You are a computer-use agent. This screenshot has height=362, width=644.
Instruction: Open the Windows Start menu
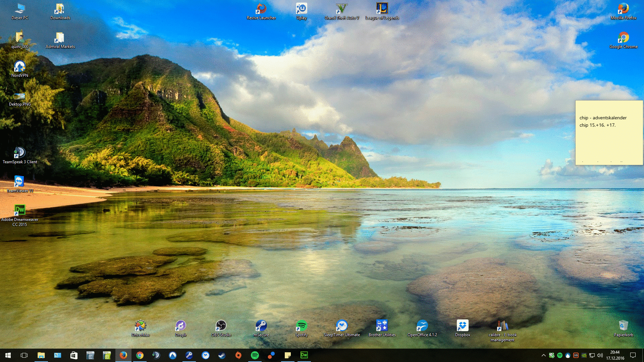coord(8,355)
